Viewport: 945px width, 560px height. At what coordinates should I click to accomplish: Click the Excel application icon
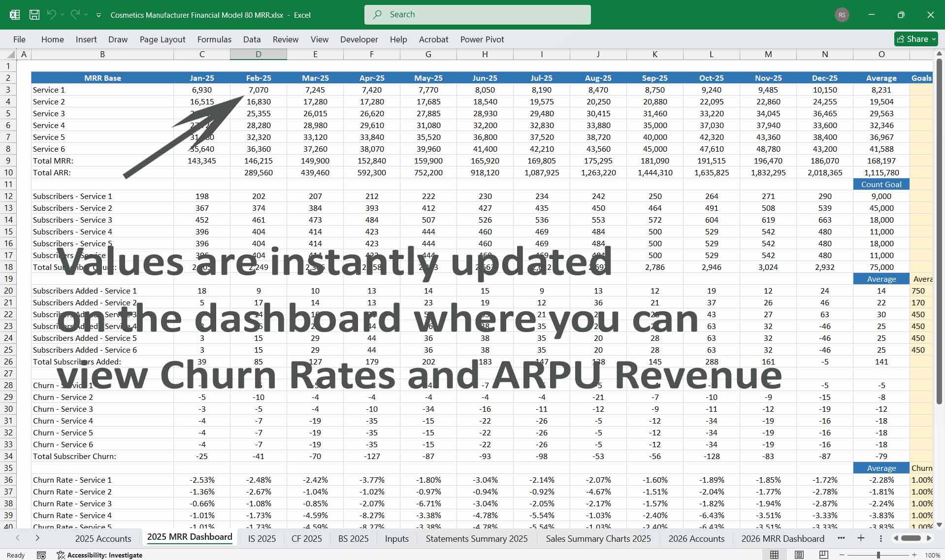pos(15,15)
